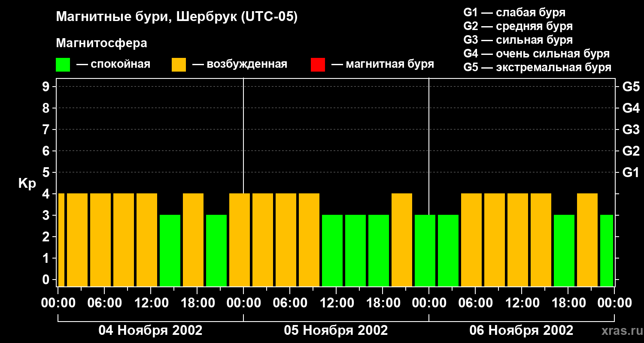Click the '05 Ноября 2002' date label

(336, 331)
